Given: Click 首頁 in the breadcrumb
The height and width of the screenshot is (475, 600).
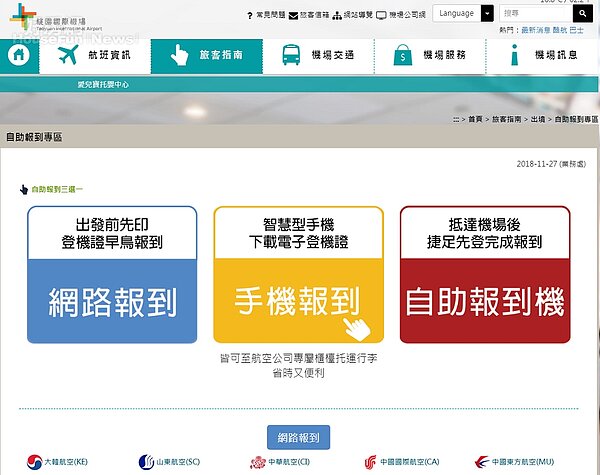Looking at the screenshot, I should pyautogui.click(x=475, y=119).
